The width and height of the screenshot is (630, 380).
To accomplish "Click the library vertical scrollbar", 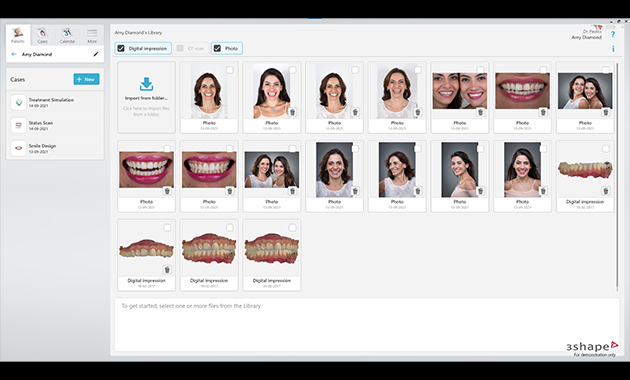I will pos(617,176).
